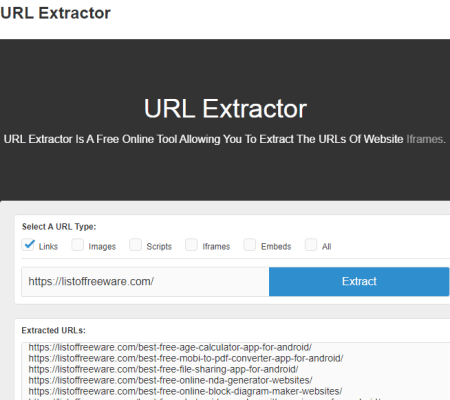Click the best-free-online-block-diagram-maker-websites URL
The image size is (450, 400).
(185, 391)
